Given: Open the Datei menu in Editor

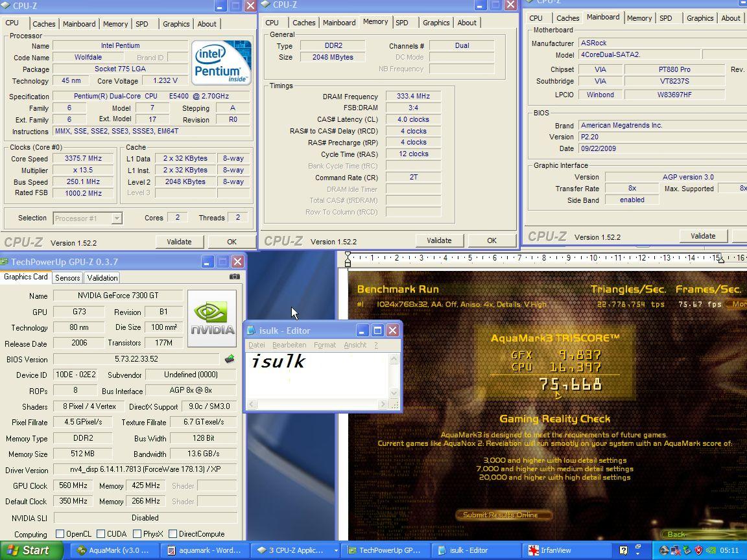Looking at the screenshot, I should (256, 345).
